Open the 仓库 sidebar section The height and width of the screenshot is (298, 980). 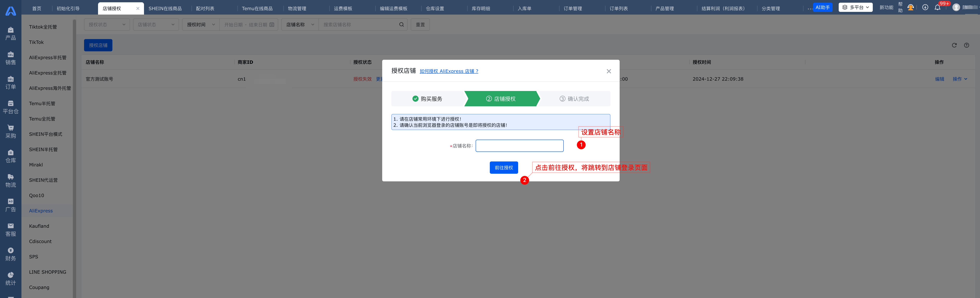coord(11,156)
